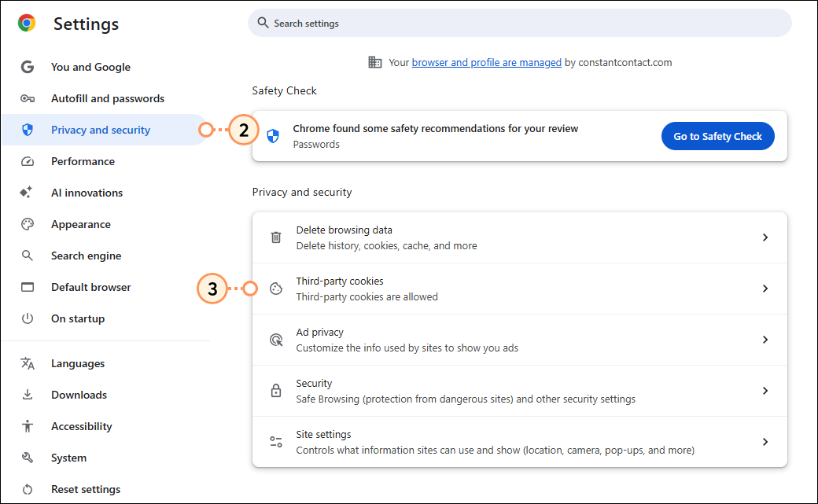Click the key icon for Autofill and passwords
The height and width of the screenshot is (504, 818).
click(28, 98)
